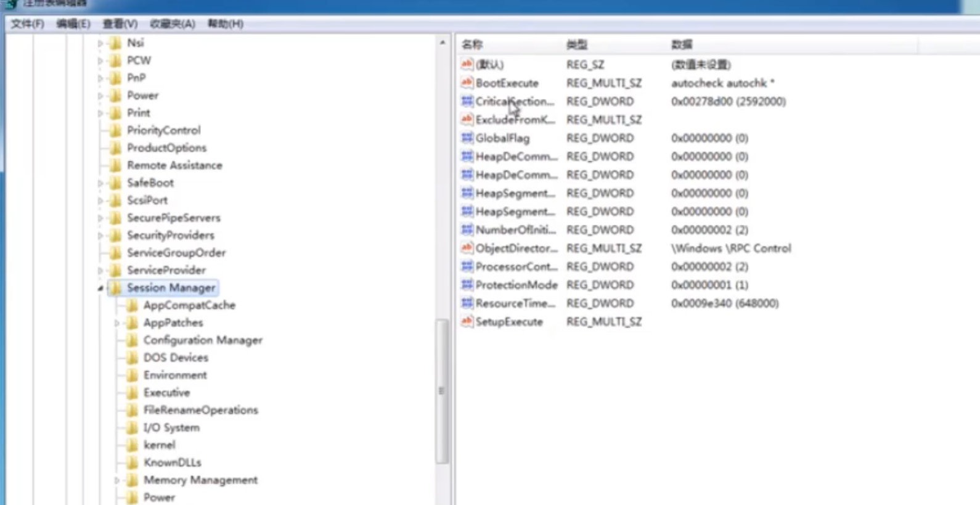Click the FileRenameOperations folder icon
980x505 pixels.
[x=132, y=410]
